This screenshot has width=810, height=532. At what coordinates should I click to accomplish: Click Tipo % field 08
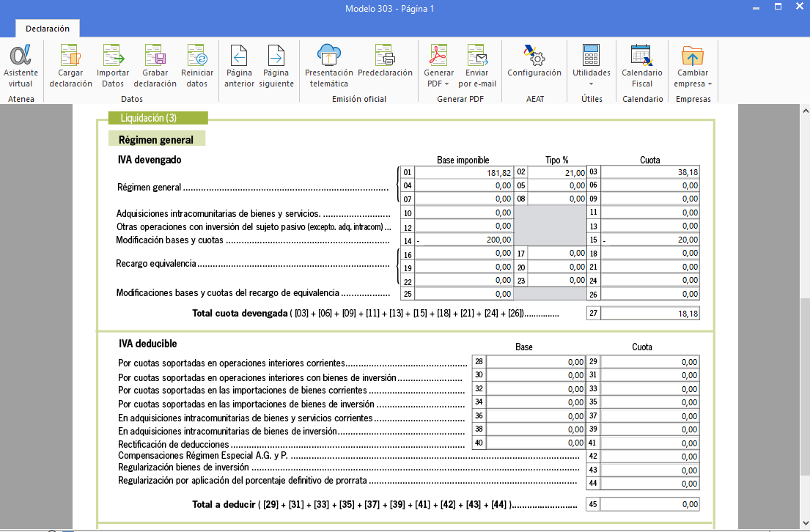557,199
